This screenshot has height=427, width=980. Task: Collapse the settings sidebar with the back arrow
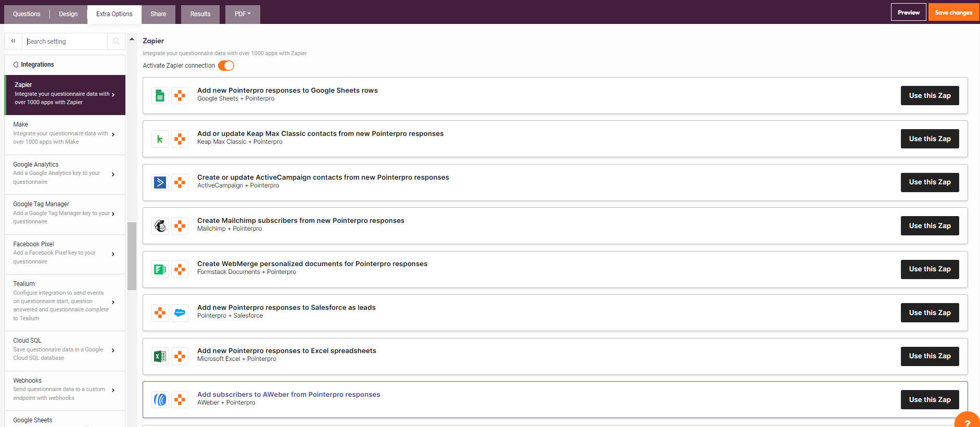pos(13,41)
